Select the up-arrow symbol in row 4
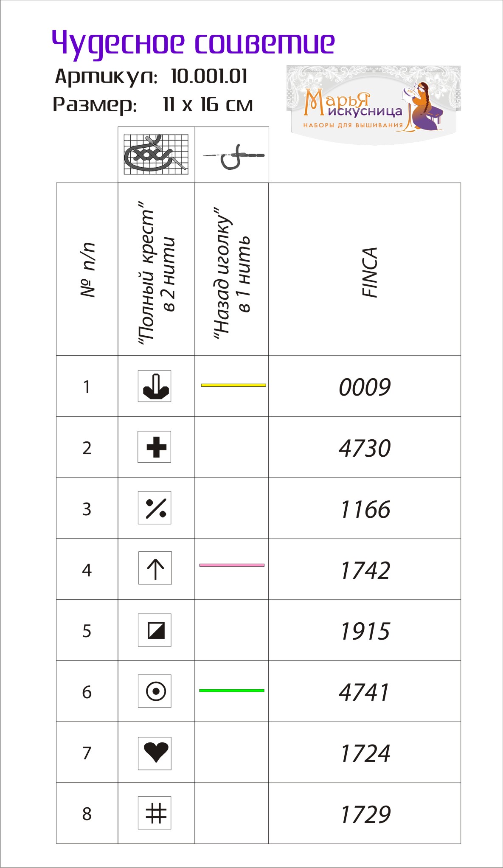503x868 pixels. point(155,568)
